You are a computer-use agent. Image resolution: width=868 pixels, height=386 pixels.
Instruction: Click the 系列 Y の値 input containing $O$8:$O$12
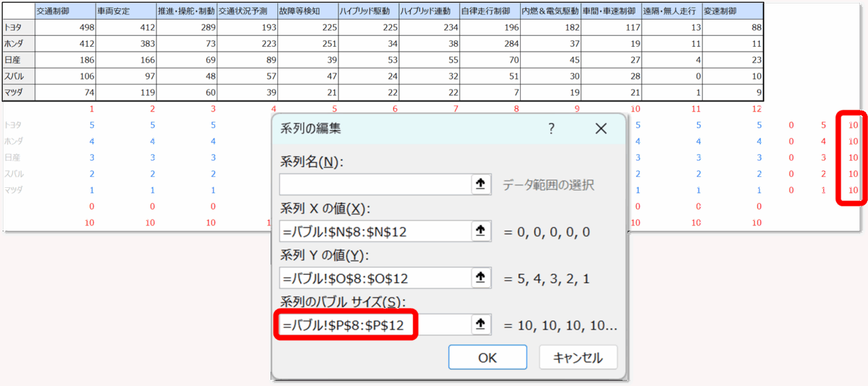[x=375, y=278]
